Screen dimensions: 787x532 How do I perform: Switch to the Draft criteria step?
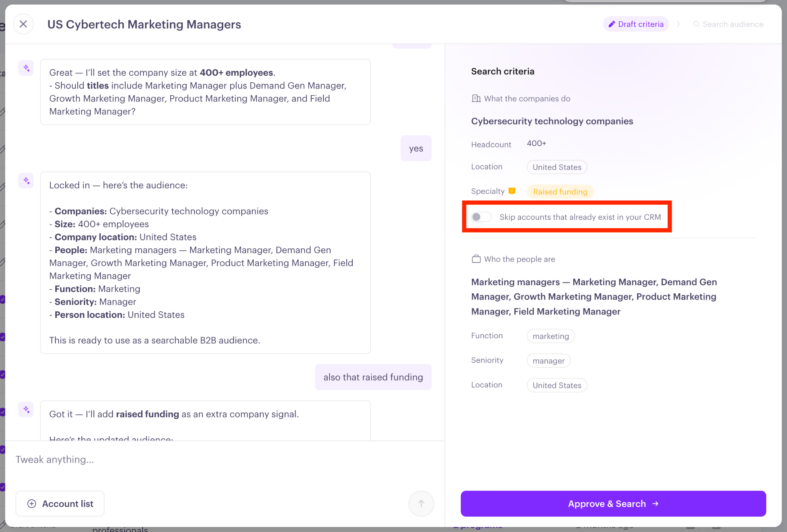(x=636, y=24)
